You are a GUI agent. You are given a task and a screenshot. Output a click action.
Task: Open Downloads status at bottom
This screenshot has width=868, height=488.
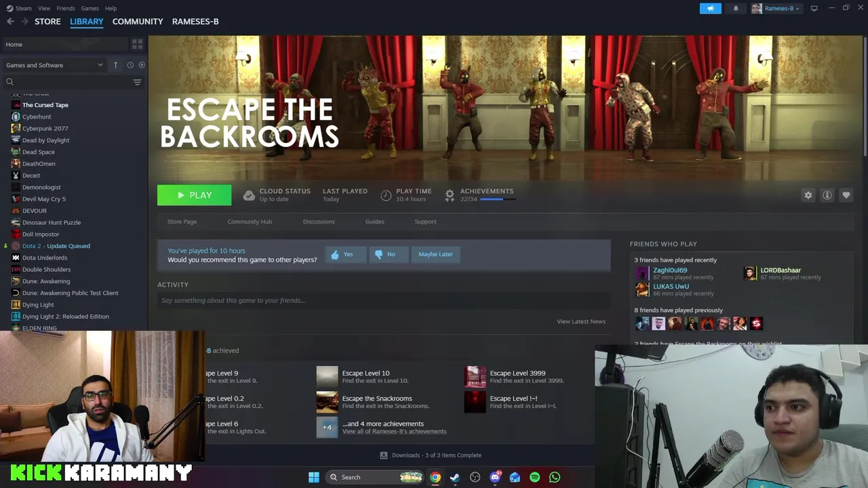click(x=431, y=455)
